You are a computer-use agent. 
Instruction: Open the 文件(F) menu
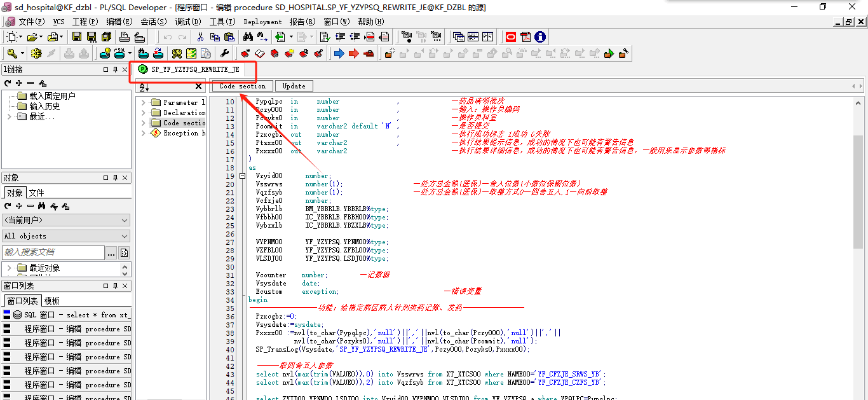pyautogui.click(x=31, y=22)
